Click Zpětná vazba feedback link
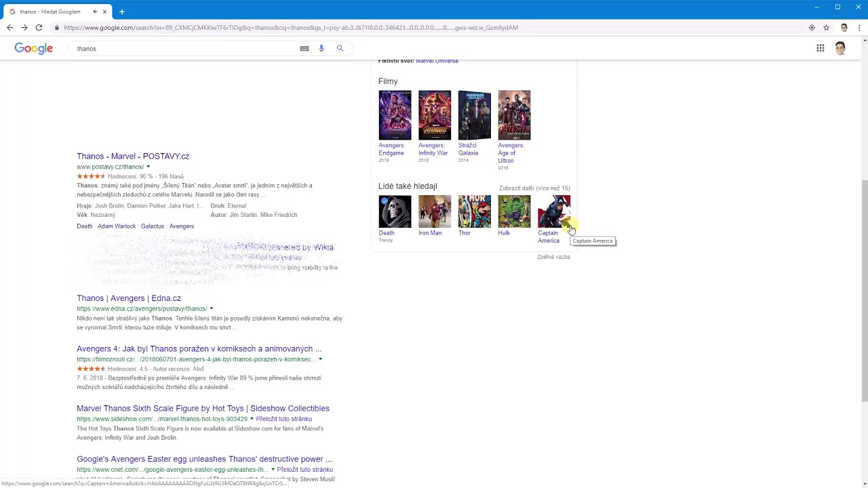The image size is (868, 488). [x=553, y=257]
